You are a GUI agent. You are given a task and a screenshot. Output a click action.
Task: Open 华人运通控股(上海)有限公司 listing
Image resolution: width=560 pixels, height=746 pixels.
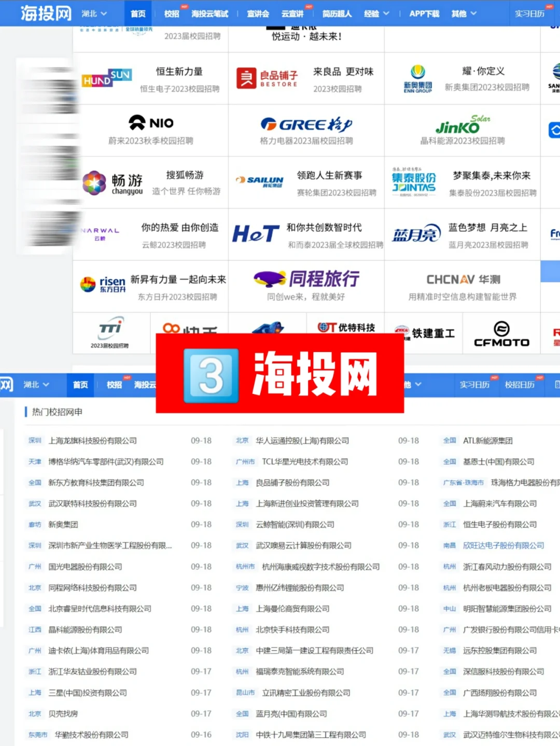tap(302, 441)
